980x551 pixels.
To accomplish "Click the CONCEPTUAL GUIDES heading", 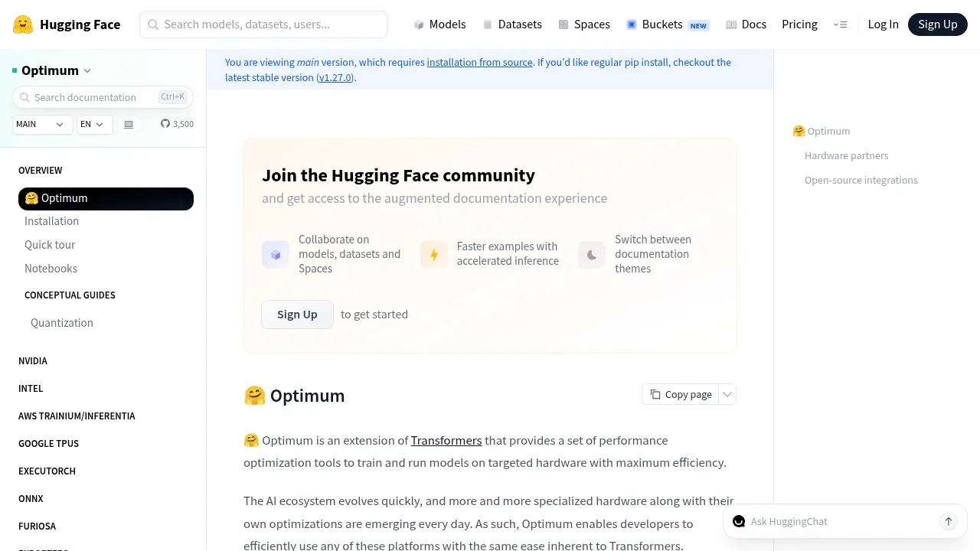I will coord(70,295).
